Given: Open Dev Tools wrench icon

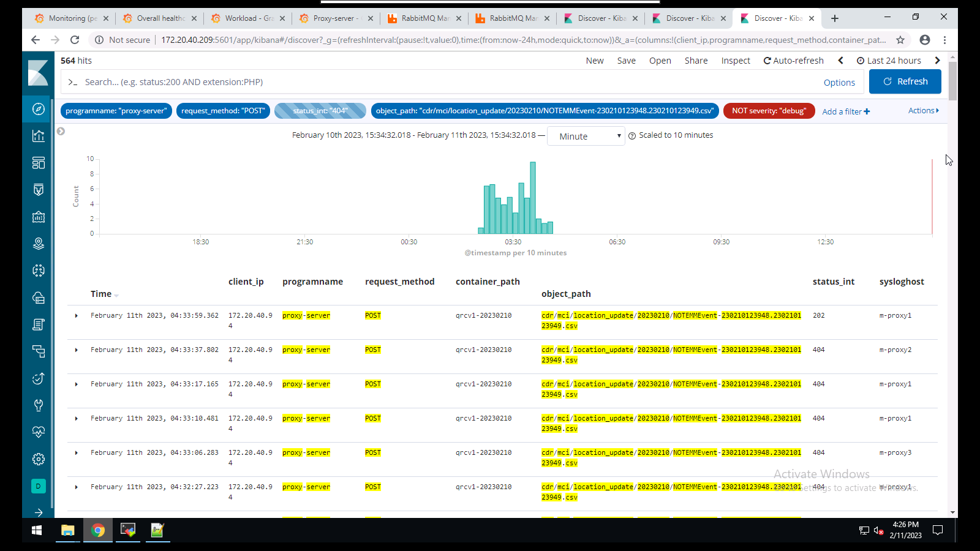Looking at the screenshot, I should coord(38,405).
